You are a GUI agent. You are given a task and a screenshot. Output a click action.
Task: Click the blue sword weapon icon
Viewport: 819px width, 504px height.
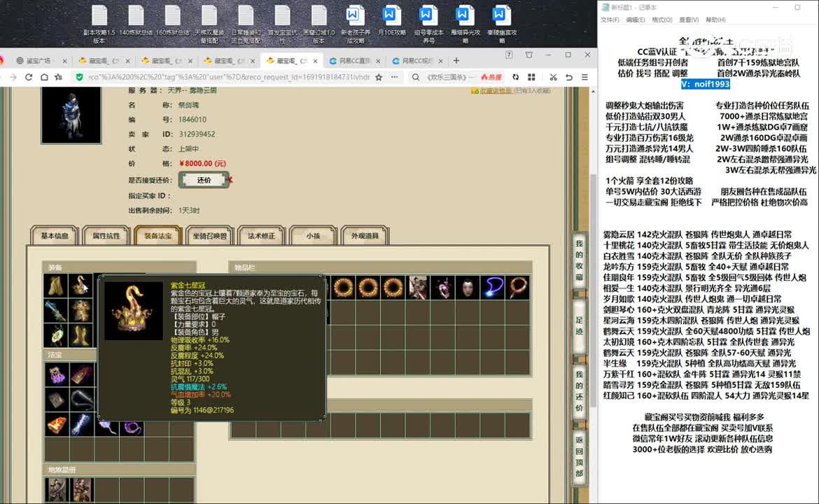pos(56,310)
